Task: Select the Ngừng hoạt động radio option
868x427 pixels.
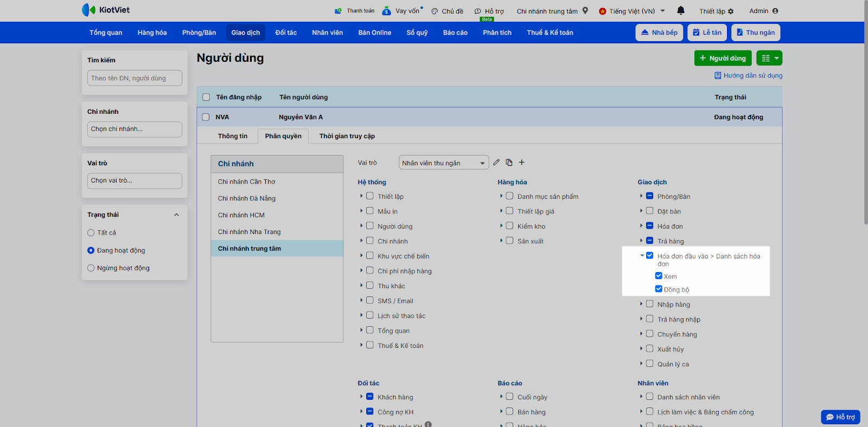Action: click(x=91, y=268)
